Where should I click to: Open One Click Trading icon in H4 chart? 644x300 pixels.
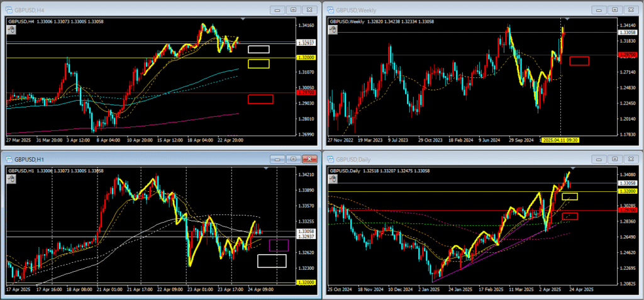coord(12,30)
